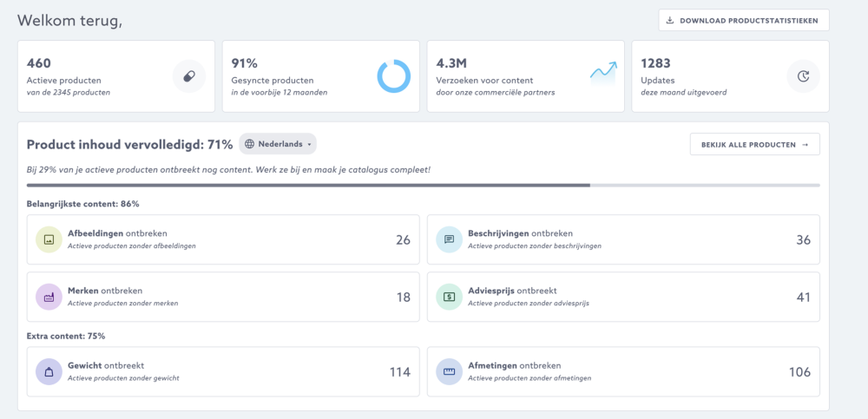The height and width of the screenshot is (419, 868).
Task: Click the pill icon for active products
Action: tap(188, 76)
